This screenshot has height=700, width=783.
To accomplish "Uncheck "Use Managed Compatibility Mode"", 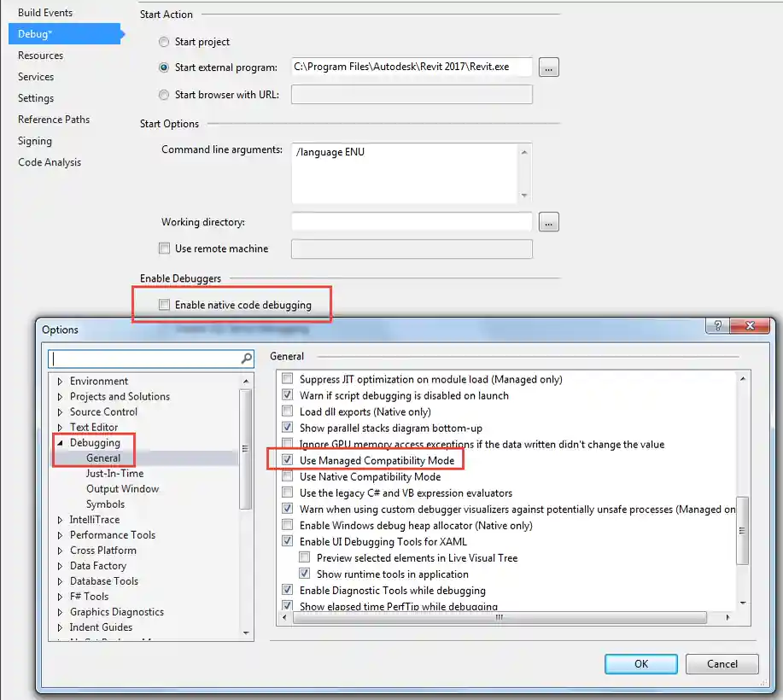I will pos(288,459).
